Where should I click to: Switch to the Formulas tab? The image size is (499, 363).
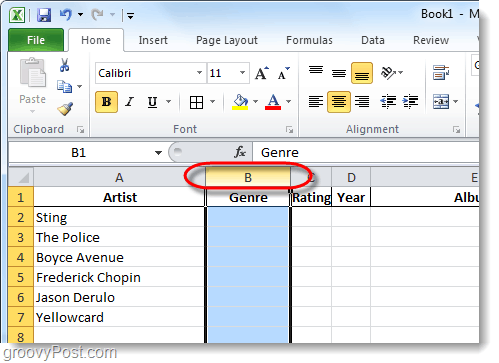[x=309, y=40]
